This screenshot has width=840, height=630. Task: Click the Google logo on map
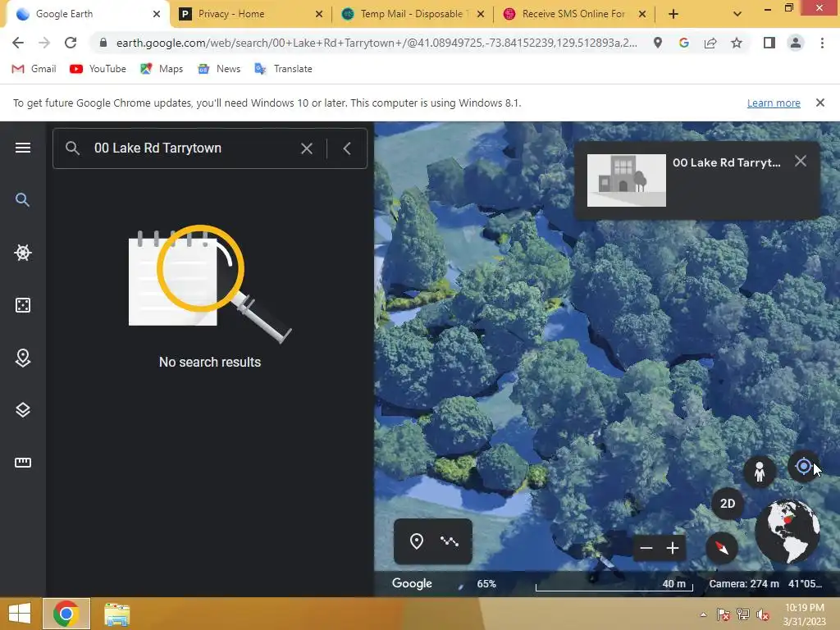[412, 583]
